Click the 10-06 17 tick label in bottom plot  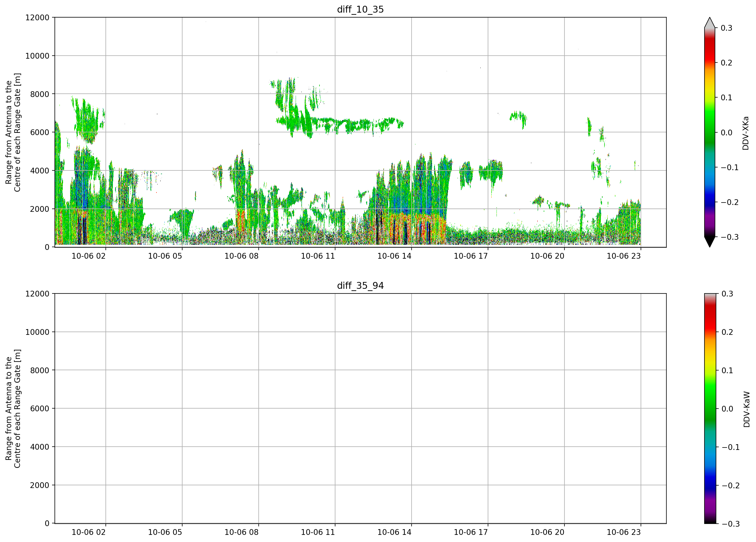pos(471,532)
